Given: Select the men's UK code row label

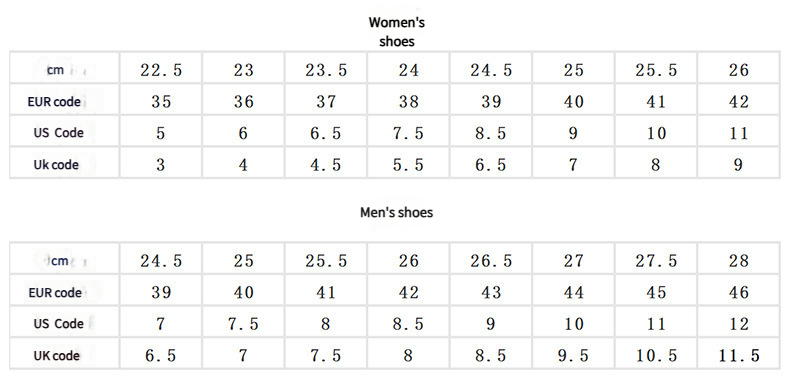Looking at the screenshot, I should [56, 356].
